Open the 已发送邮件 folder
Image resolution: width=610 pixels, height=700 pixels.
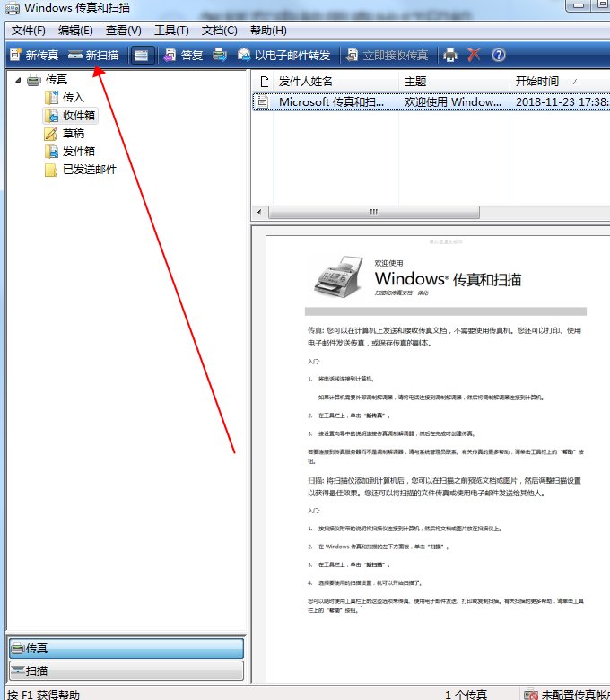pos(89,169)
